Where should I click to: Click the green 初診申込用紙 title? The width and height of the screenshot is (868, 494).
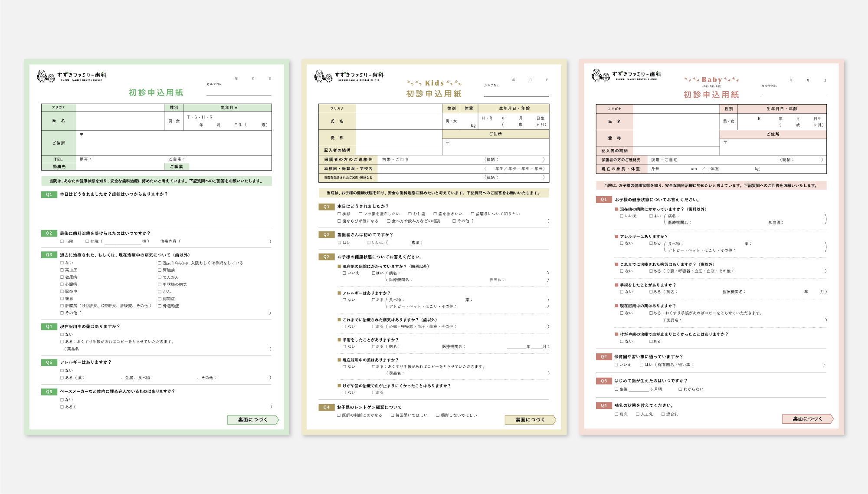tap(156, 92)
